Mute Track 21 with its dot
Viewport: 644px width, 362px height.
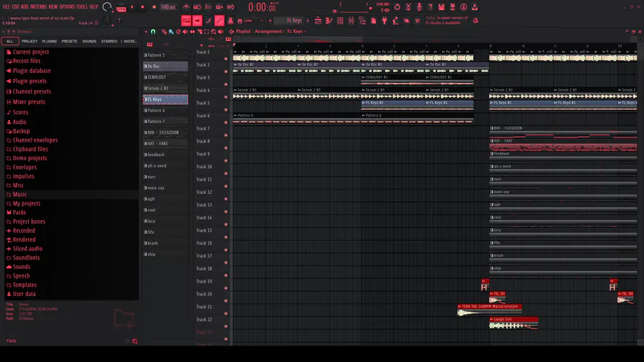tap(226, 313)
